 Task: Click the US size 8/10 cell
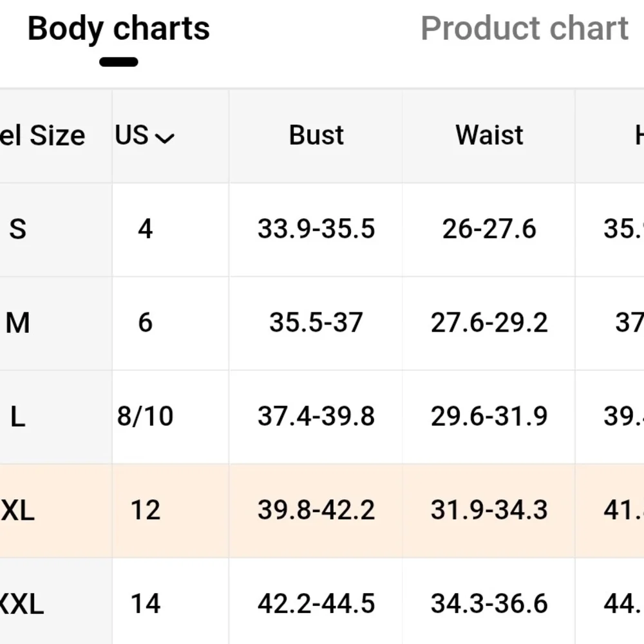(145, 417)
